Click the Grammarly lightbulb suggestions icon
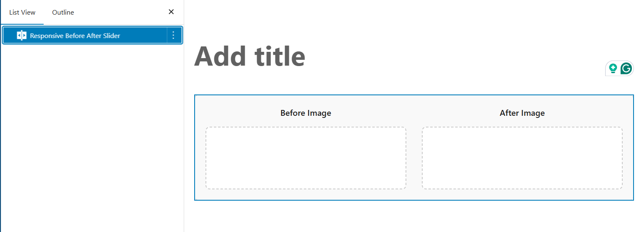The height and width of the screenshot is (232, 644). click(613, 68)
